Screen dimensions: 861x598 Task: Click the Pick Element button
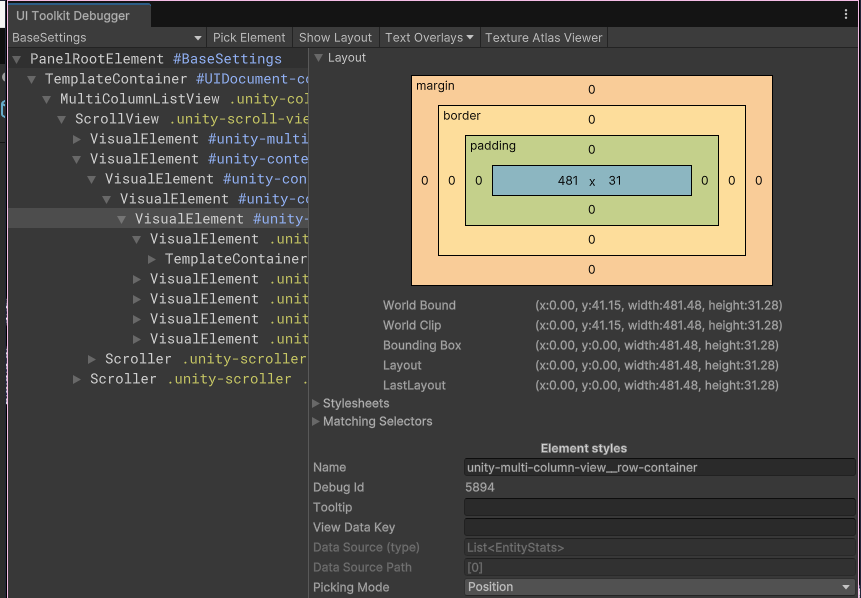coord(249,38)
